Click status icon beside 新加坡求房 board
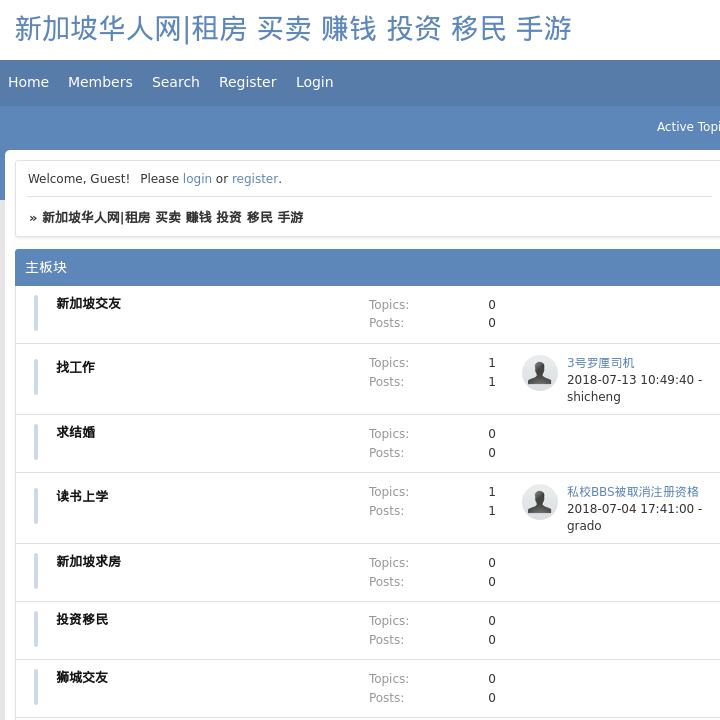This screenshot has width=720, height=720. pyautogui.click(x=36, y=571)
